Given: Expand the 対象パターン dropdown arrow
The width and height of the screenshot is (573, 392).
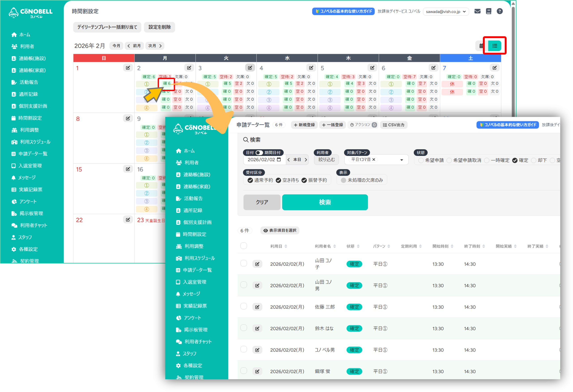Looking at the screenshot, I should tap(402, 160).
